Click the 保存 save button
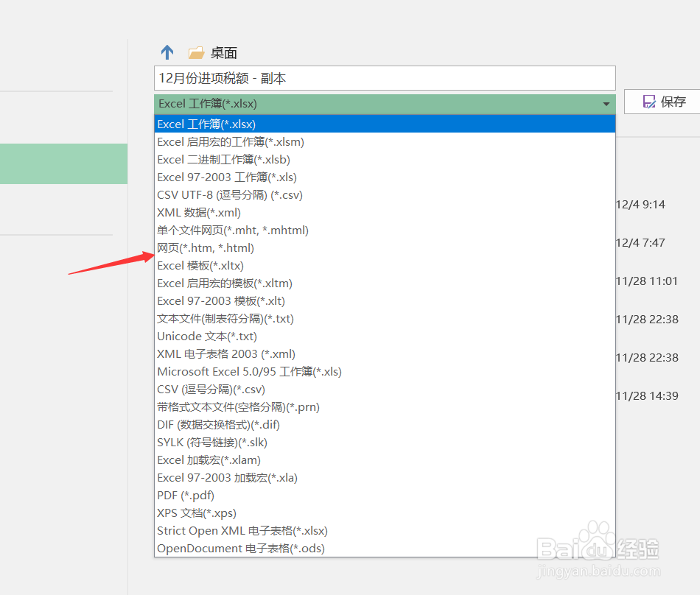Screen dimensions: 700x595 [x=664, y=102]
